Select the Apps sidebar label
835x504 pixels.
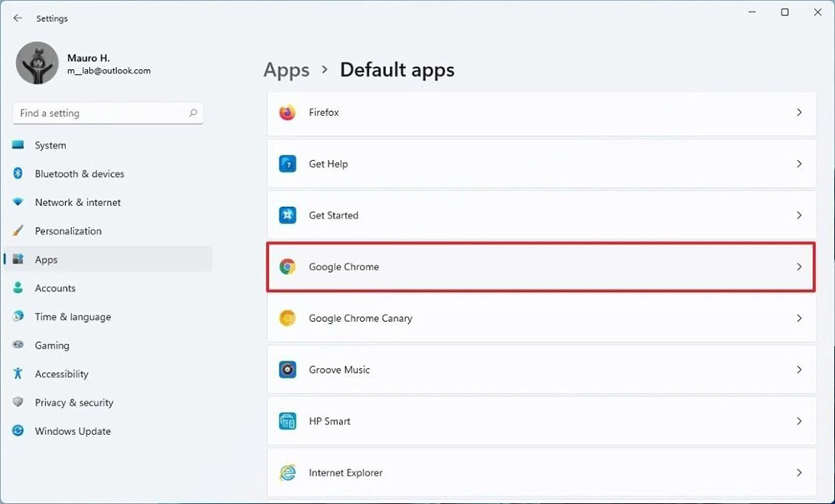point(46,260)
